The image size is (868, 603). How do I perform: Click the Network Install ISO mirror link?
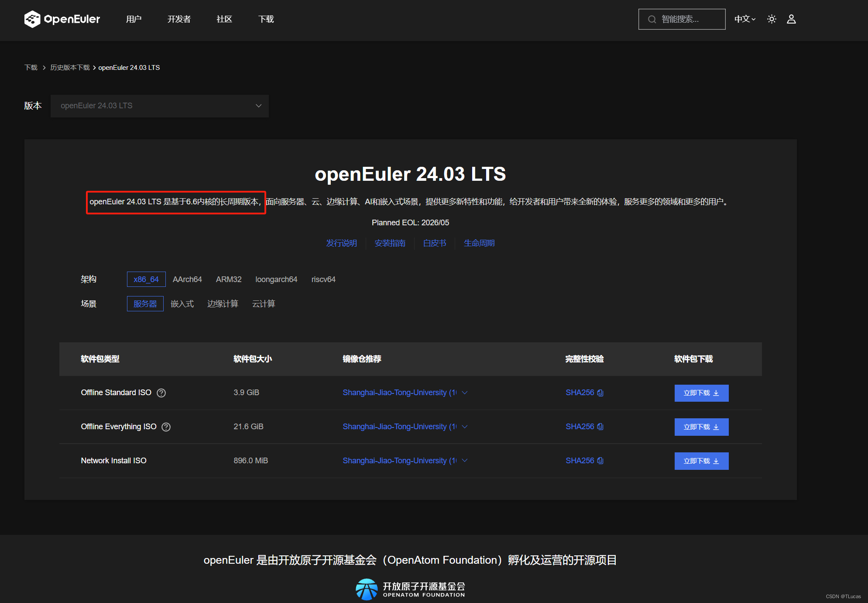(x=400, y=461)
